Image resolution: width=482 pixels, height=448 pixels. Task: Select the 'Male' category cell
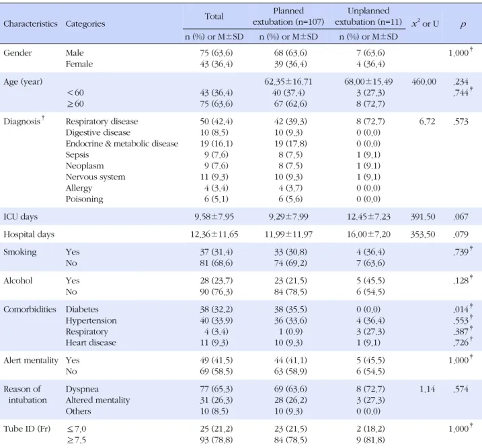tap(75, 53)
